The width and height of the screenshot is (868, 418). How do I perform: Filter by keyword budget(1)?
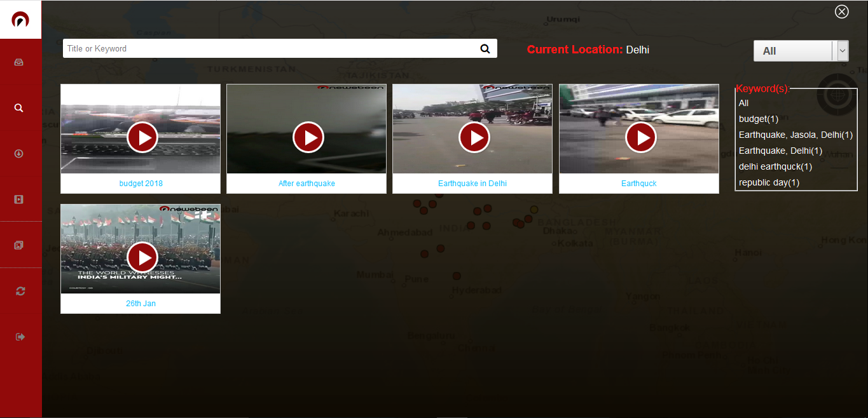(759, 119)
